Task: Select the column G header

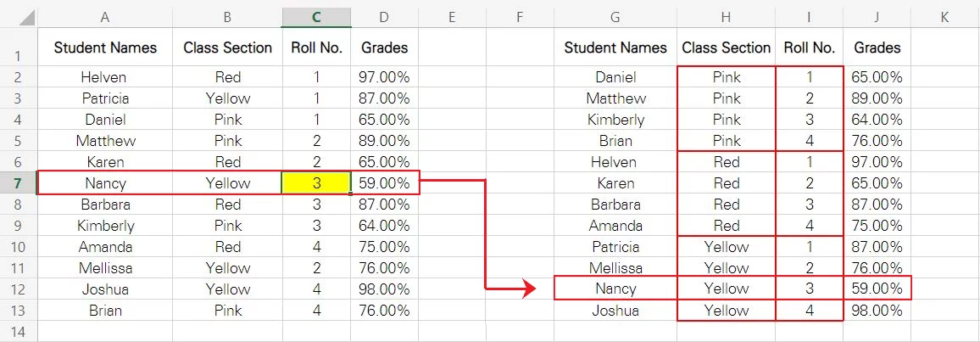Action: click(615, 17)
